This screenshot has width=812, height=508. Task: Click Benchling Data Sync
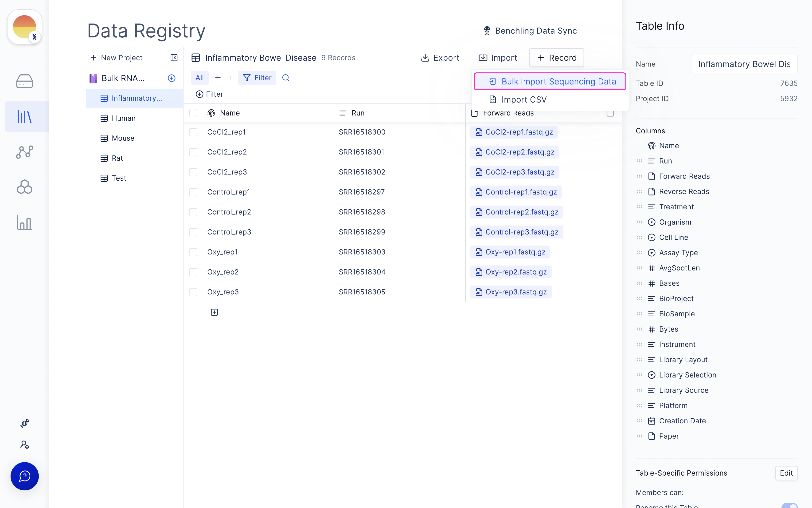coord(530,31)
